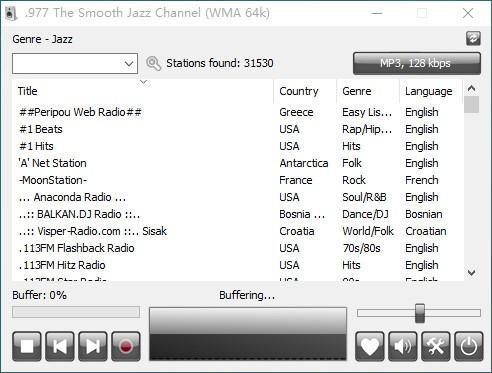Adjust the volume slider handle
The image size is (492, 373).
(420, 313)
